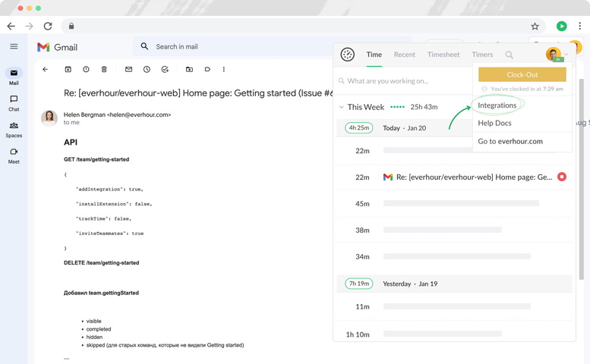Open the Re: everhour-web Home page task entry
The width and height of the screenshot is (590, 364).
(474, 177)
